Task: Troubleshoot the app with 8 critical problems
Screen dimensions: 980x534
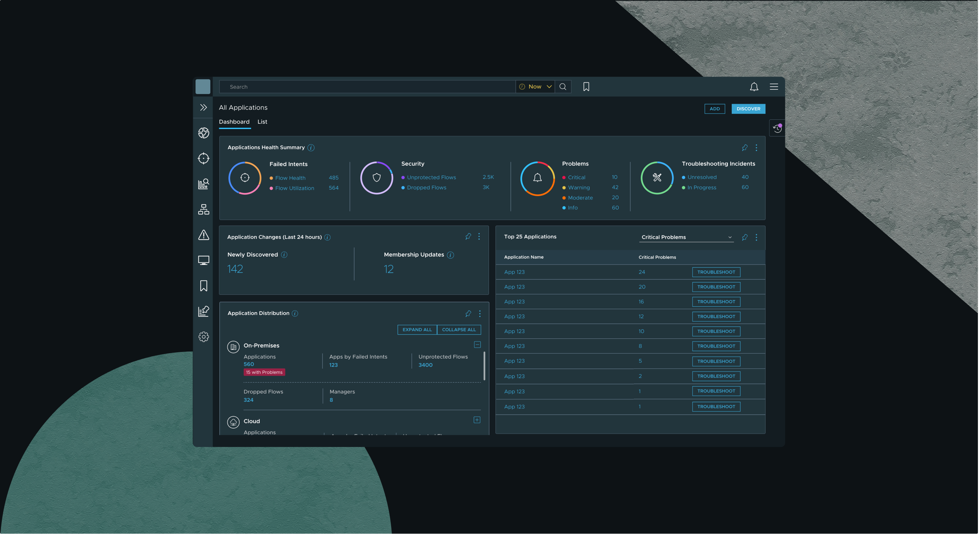Action: point(716,346)
